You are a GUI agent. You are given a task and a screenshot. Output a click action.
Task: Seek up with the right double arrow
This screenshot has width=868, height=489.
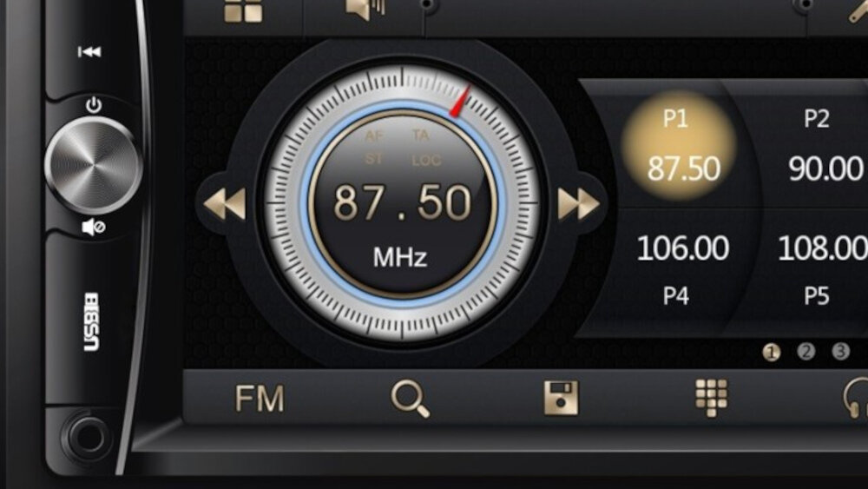[x=578, y=204]
